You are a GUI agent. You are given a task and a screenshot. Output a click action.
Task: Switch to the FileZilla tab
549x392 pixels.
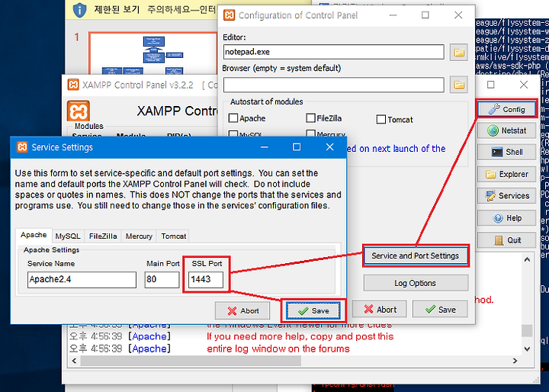tap(103, 236)
